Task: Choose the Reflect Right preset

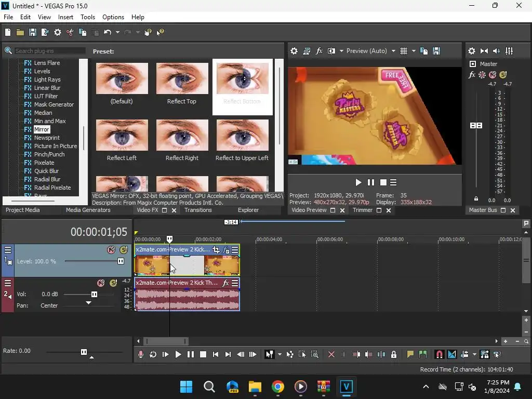Action: pyautogui.click(x=182, y=140)
